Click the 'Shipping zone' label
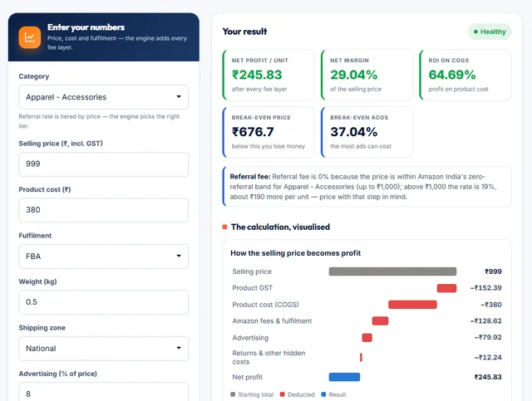 tap(42, 328)
